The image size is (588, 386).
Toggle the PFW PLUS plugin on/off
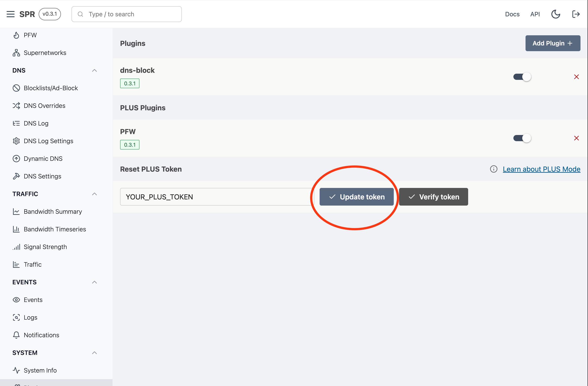(x=521, y=138)
